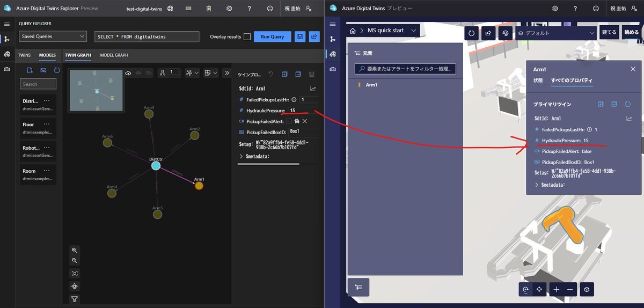Zoom out on the twin graph
Screen dimensions: 644x308
pos(75,260)
